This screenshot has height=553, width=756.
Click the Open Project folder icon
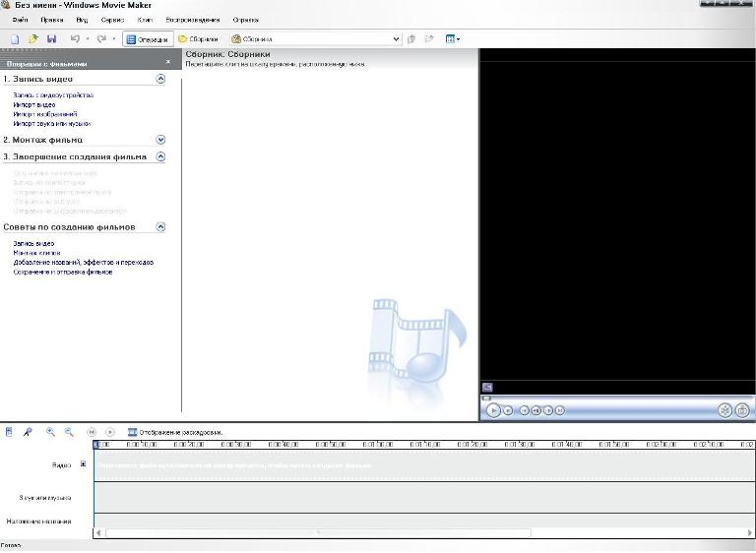click(x=32, y=39)
